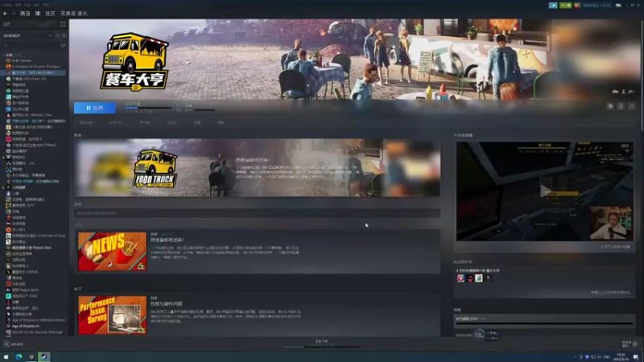The image size is (644, 362).
Task: Open the username profile tab after 社区
Action: point(74,14)
